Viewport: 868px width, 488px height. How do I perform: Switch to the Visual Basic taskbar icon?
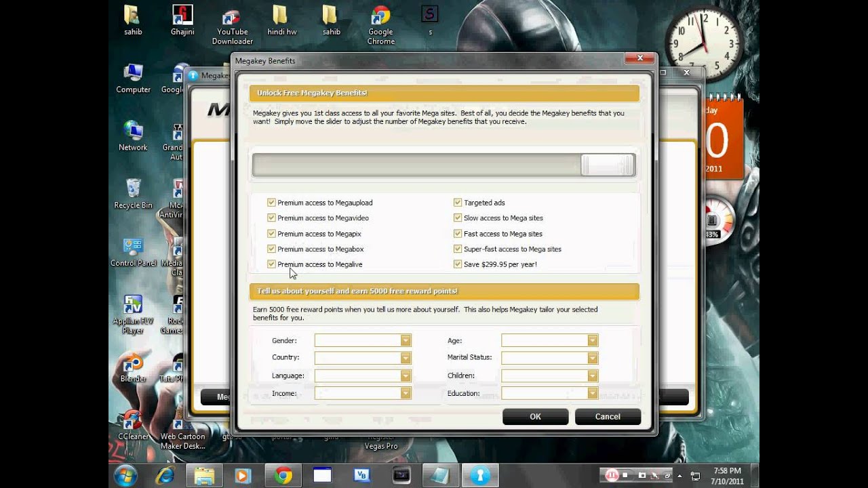[x=362, y=476]
